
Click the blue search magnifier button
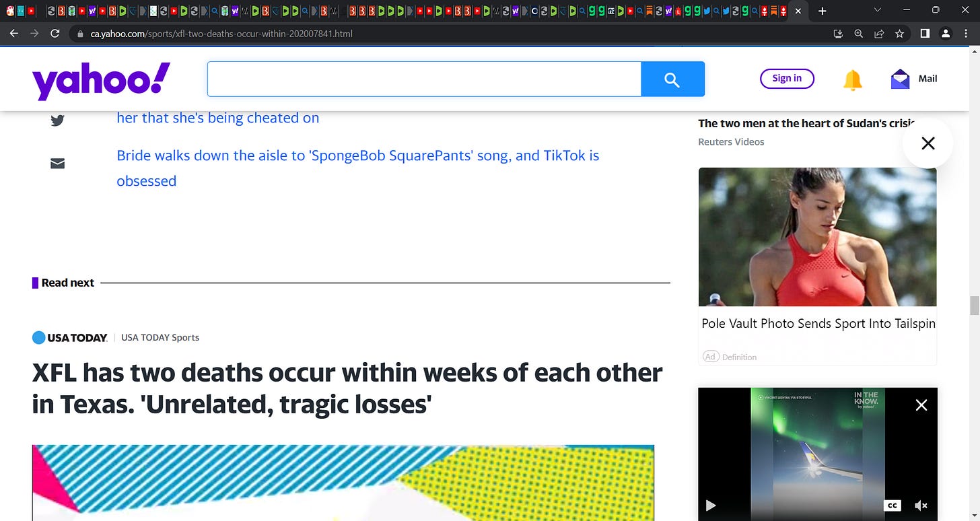point(672,79)
